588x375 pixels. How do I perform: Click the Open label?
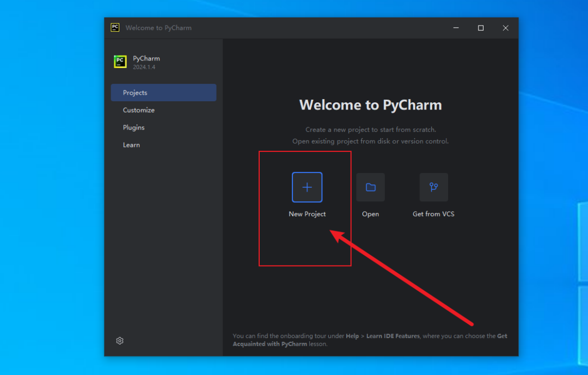[x=370, y=214]
